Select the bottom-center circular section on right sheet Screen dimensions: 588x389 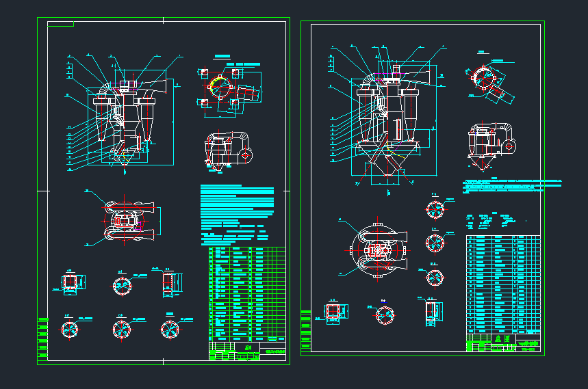(x=385, y=315)
